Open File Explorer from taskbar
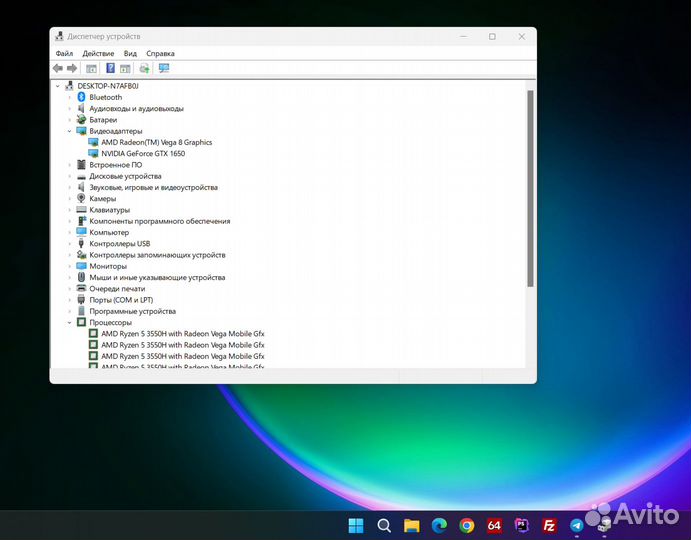The image size is (691, 540). 412,525
